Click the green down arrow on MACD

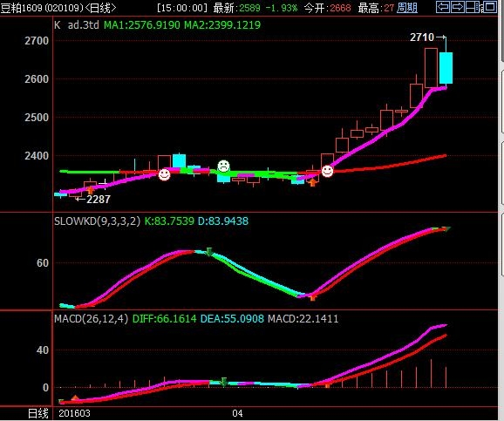tap(224, 382)
